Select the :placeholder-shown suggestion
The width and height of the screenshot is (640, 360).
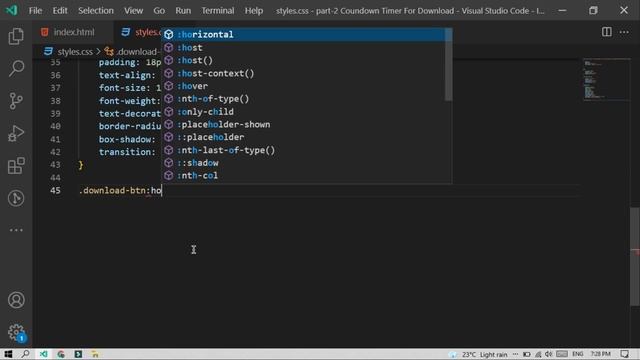pyautogui.click(x=304, y=124)
